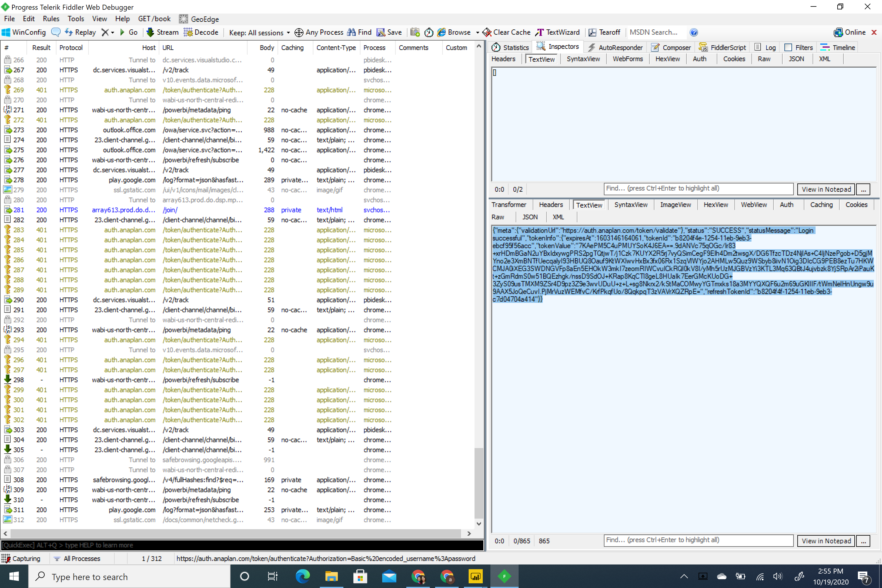Toggle Decode mode

201,32
